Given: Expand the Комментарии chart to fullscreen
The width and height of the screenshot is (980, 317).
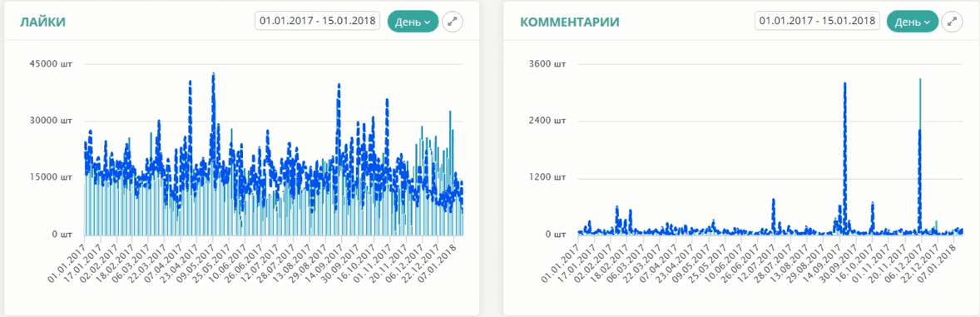Looking at the screenshot, I should coord(953,22).
